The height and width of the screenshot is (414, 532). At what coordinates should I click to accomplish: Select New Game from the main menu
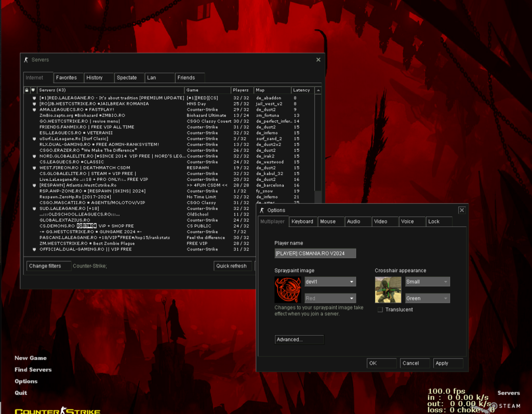tap(30, 358)
